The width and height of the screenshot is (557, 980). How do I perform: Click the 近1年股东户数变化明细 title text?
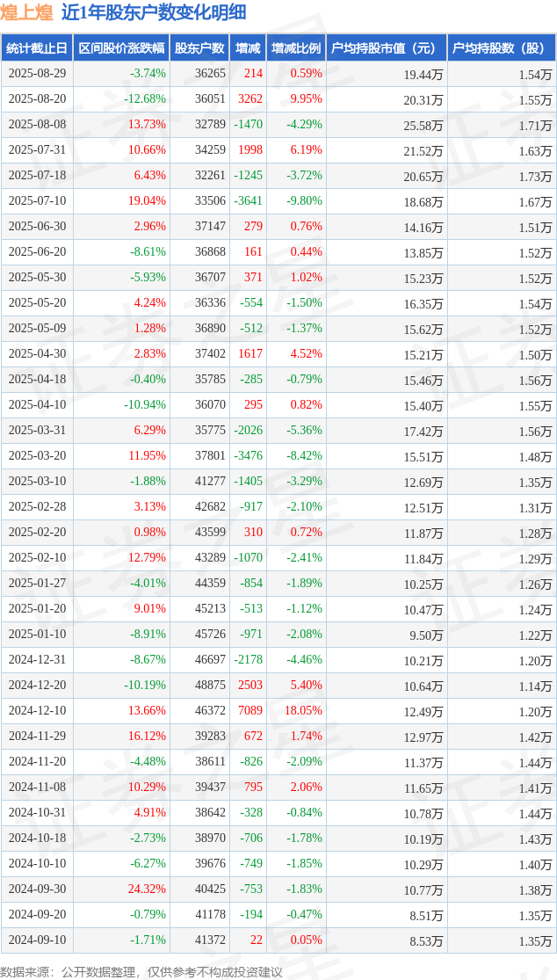click(154, 12)
